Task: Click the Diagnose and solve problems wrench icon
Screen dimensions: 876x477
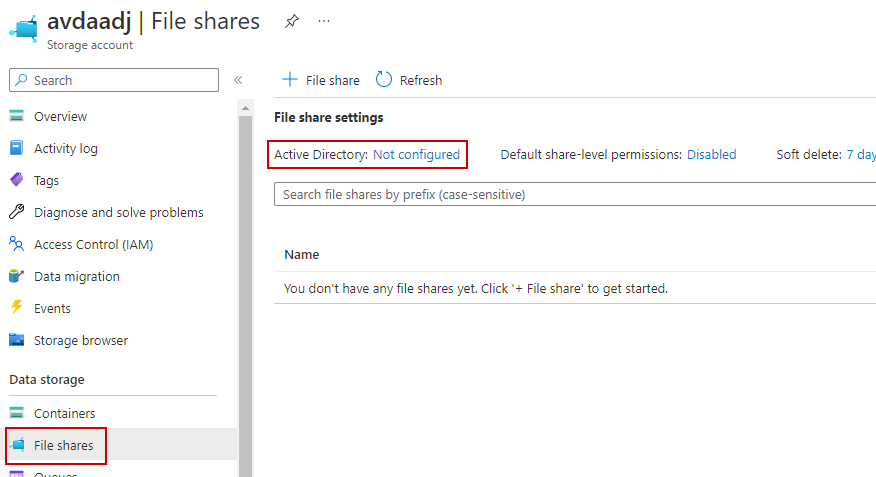Action: click(x=16, y=213)
